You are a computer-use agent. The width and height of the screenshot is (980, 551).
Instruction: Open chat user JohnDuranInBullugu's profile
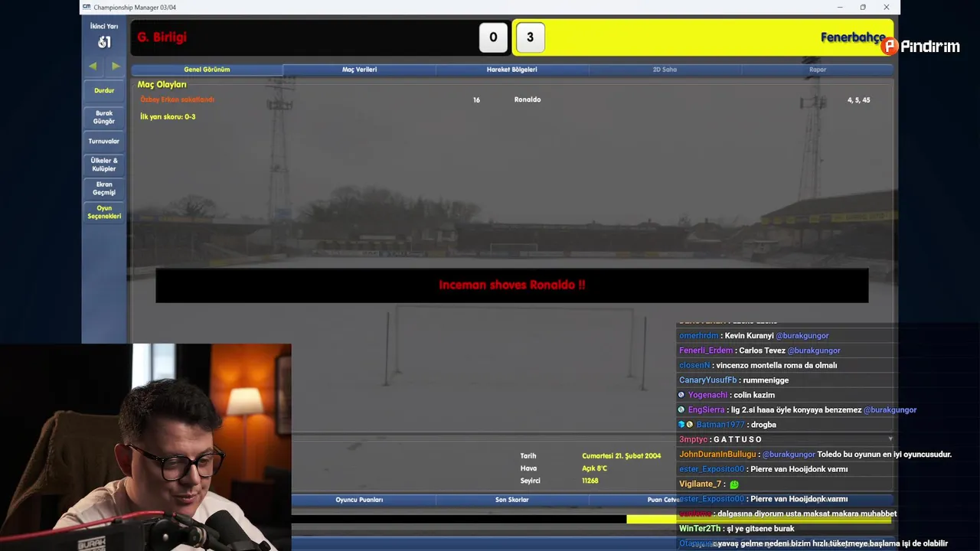717,455
